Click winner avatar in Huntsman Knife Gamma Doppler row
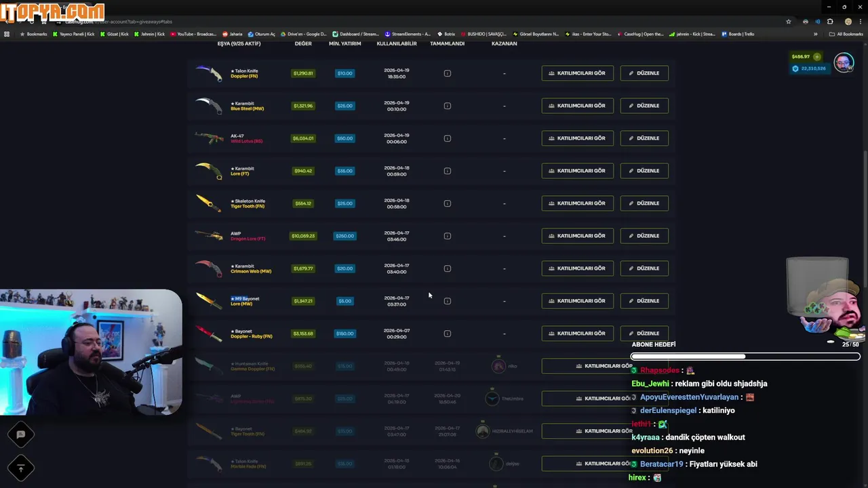 pos(498,366)
